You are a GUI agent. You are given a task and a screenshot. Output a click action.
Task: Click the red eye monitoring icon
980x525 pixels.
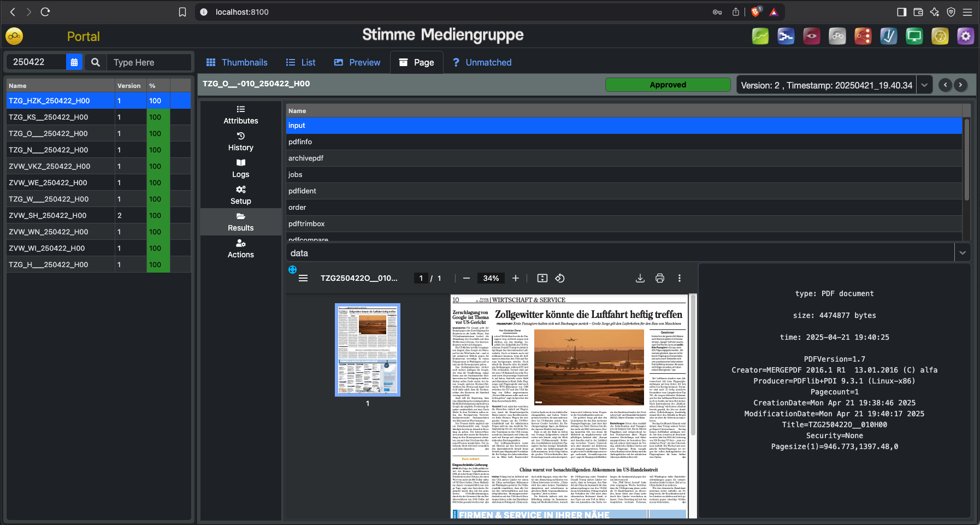tap(811, 37)
